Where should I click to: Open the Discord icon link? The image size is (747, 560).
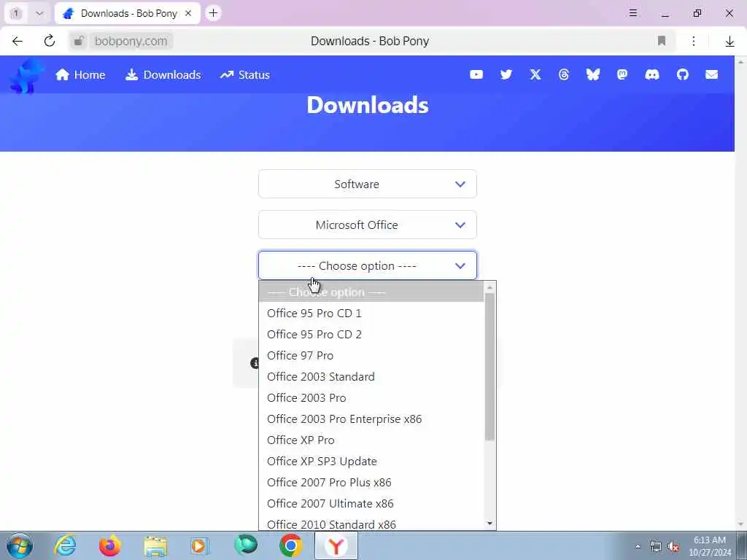point(651,75)
